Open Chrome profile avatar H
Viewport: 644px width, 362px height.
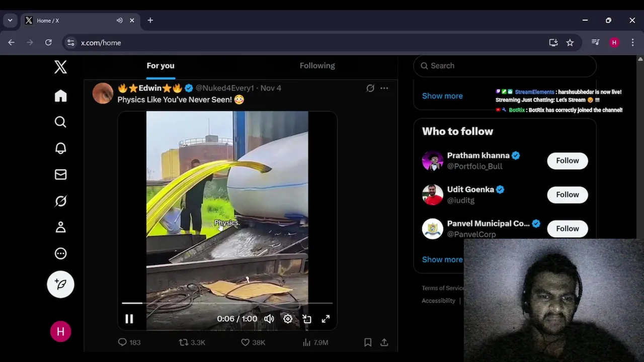[x=614, y=43]
